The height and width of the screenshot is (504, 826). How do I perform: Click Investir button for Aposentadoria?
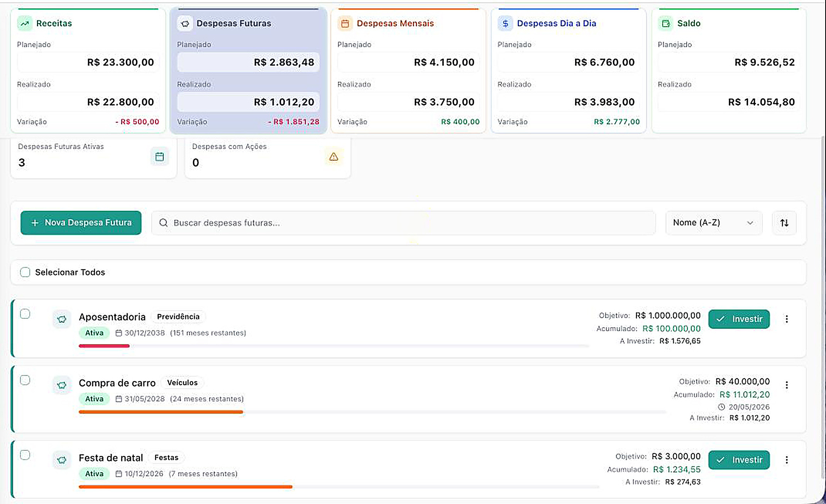point(739,319)
